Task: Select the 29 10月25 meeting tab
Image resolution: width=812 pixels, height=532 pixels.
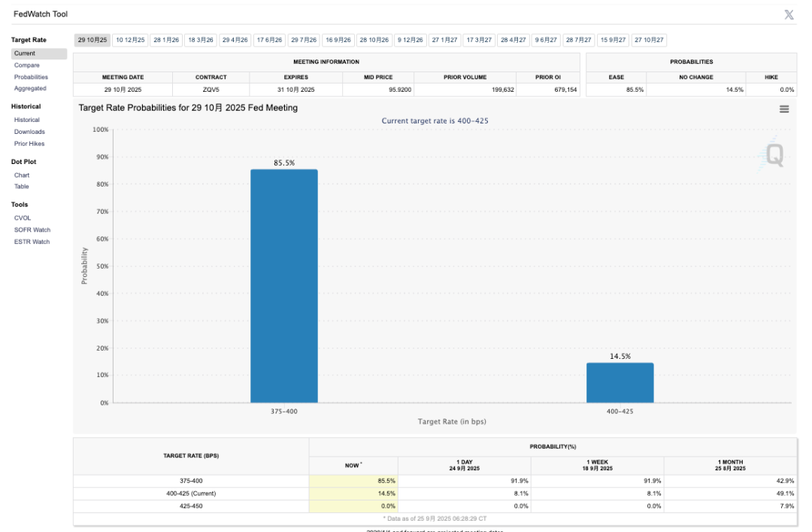Action: tap(92, 40)
